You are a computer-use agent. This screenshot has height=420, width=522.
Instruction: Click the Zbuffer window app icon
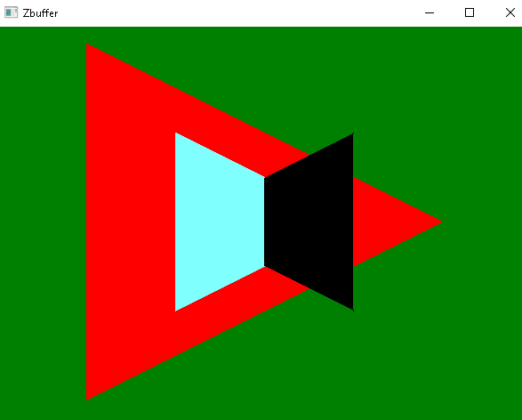(x=11, y=12)
